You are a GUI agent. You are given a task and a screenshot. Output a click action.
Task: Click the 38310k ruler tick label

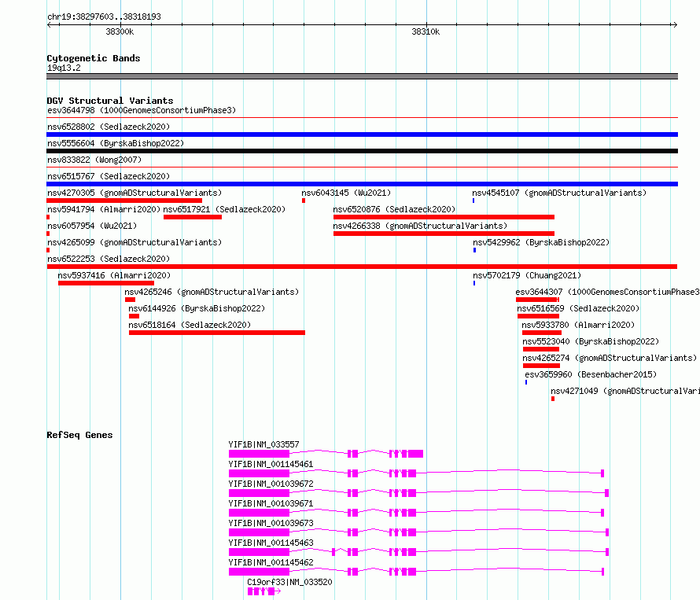[426, 31]
